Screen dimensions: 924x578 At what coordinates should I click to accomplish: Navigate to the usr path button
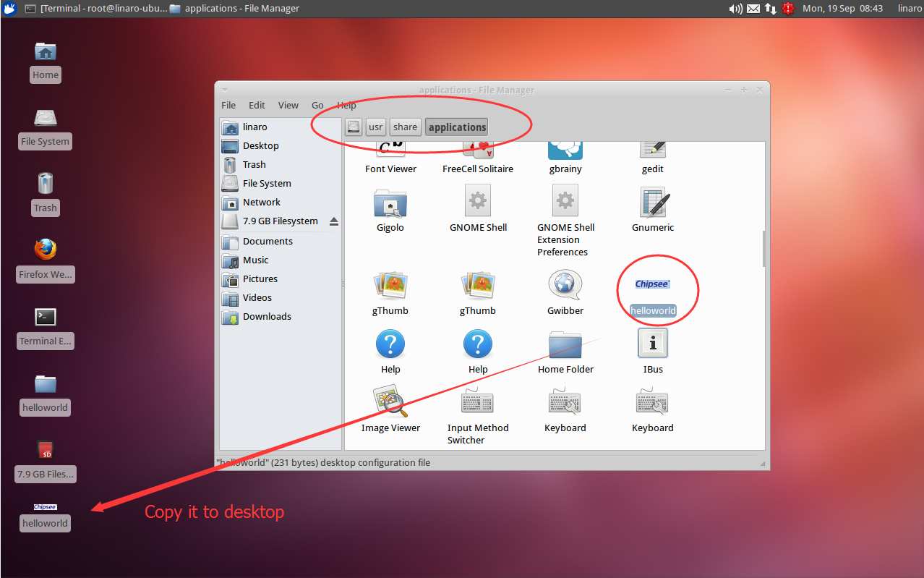[x=375, y=127]
